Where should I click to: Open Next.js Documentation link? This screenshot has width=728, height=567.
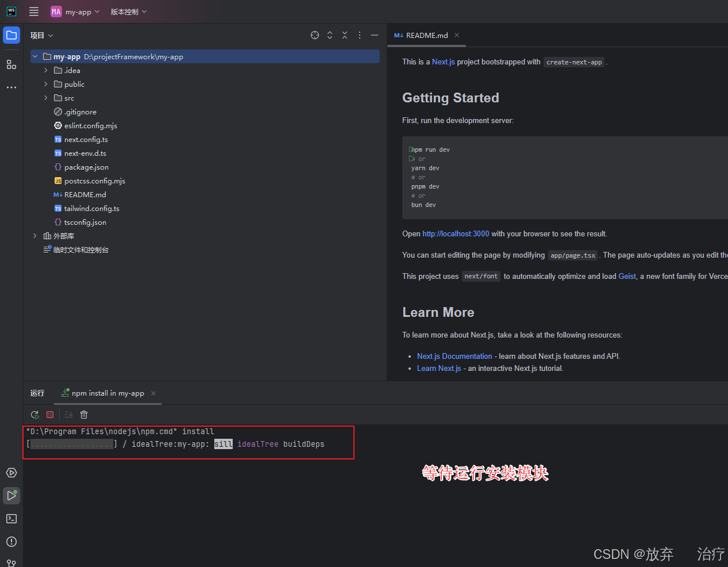tap(454, 357)
